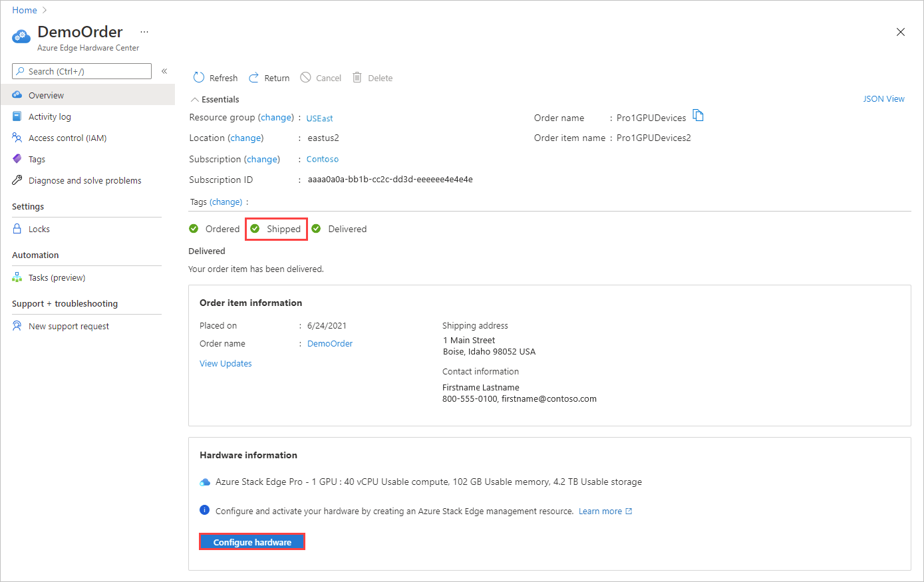Open Activity log from the sidebar
Screen dimensions: 924x582
point(49,116)
